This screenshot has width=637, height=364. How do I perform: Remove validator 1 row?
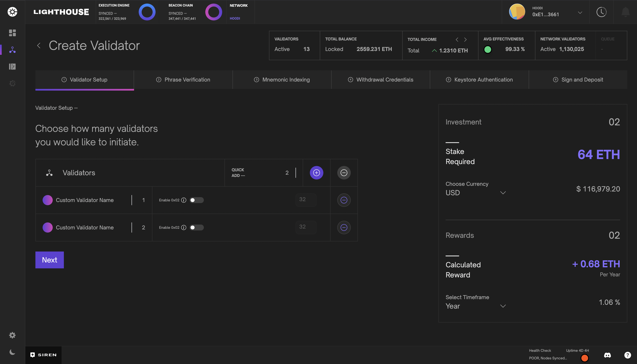(344, 200)
